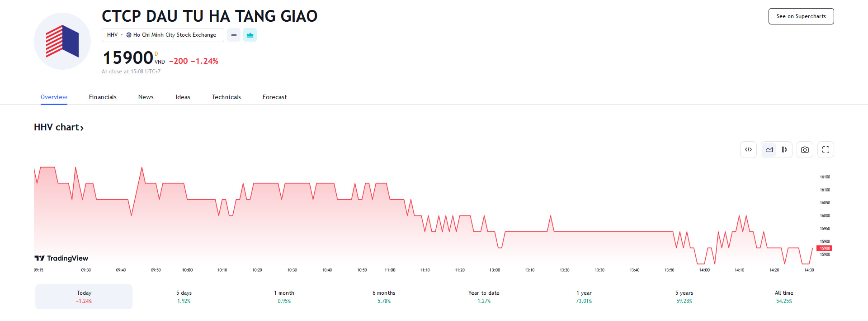Switch the range to 5 days
868x321 pixels.
pos(184,297)
